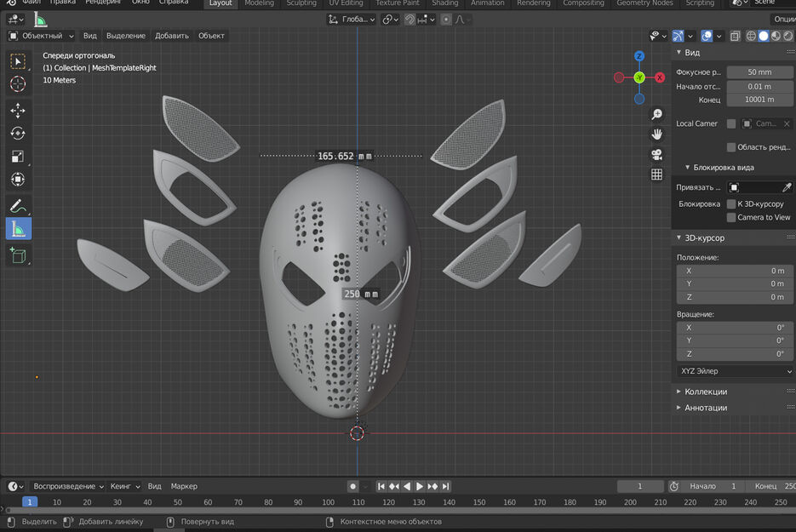Open the Маркер menu in timeline
Viewport: 796px width, 532px height.
(184, 486)
